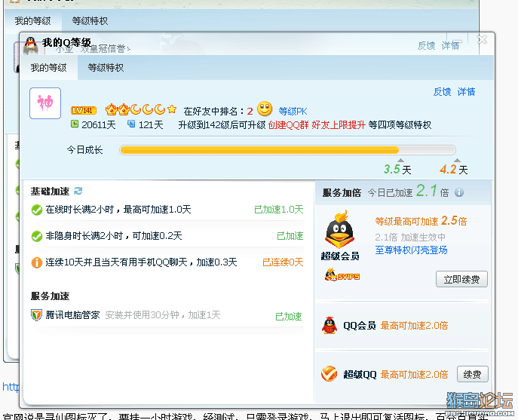Click 在线时长满2小时 acceleration row text
Screen dimensions: 518x420
[118, 210]
